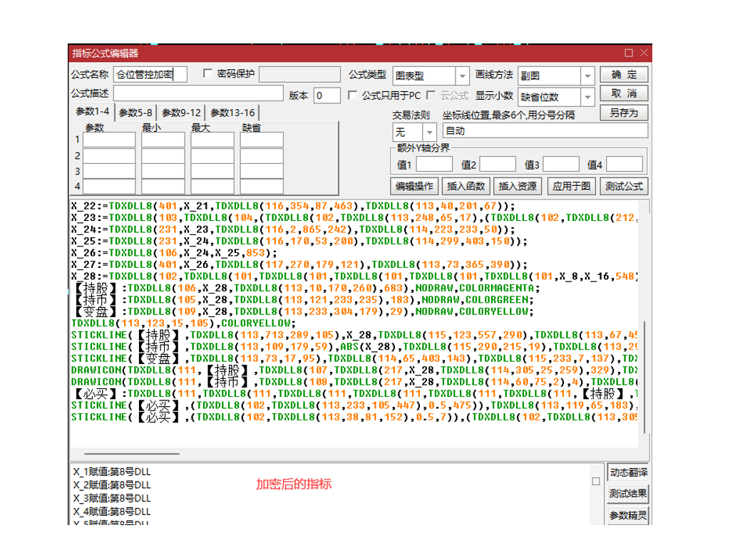Run 测试公式 on the formula
Screen dimensions: 750x560
(624, 186)
